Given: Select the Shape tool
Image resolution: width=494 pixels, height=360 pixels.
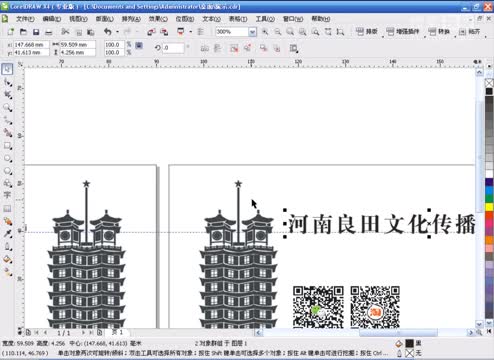Looking at the screenshot, I should click(7, 82).
